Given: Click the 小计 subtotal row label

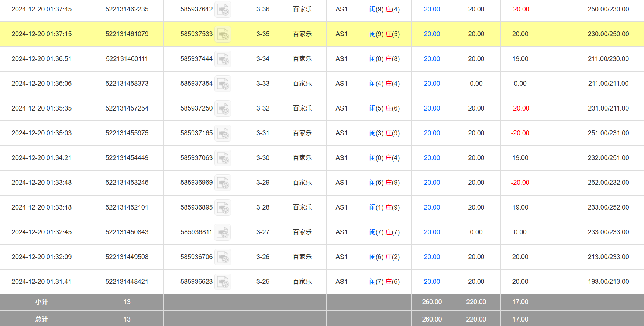Looking at the screenshot, I should pos(41,302).
